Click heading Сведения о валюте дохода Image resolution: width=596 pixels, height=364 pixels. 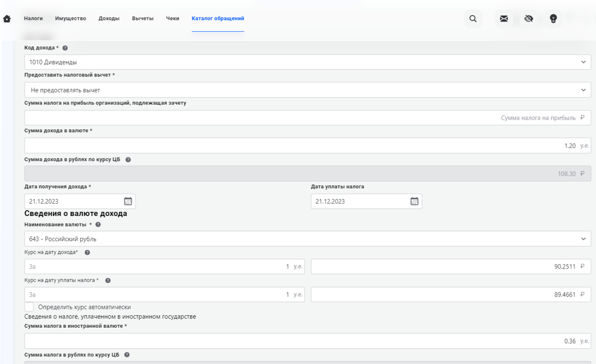pyautogui.click(x=76, y=214)
